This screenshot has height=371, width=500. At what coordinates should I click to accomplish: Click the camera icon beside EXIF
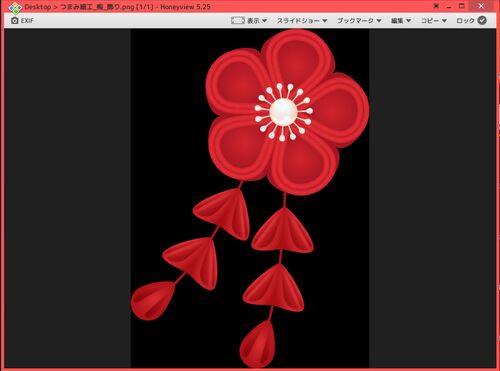click(15, 21)
